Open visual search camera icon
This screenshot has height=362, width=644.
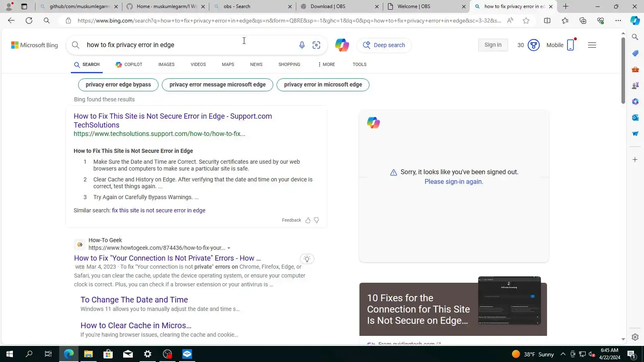[x=316, y=45]
